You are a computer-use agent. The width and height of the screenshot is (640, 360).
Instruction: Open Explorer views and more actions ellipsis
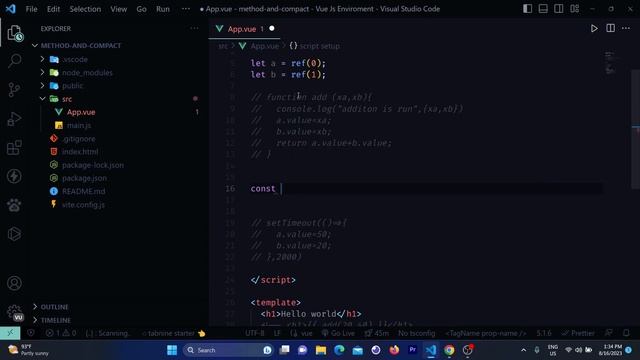(194, 28)
